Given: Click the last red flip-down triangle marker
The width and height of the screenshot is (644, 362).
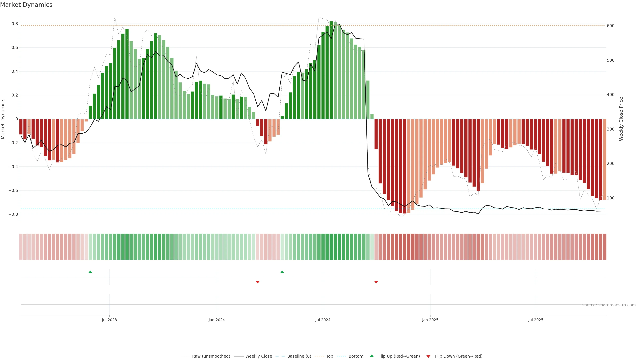Looking at the screenshot, I should point(376,282).
